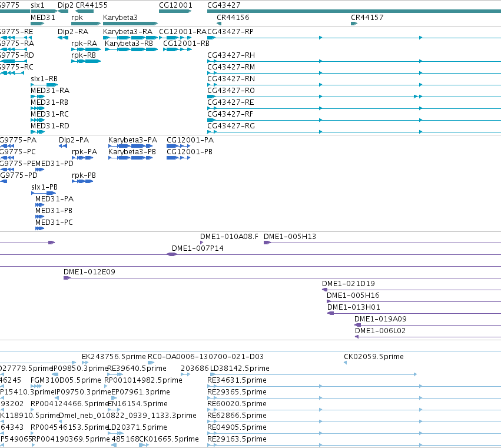Select the RE62866.5prime EST label
This screenshot has height=448, width=501.
click(x=237, y=416)
